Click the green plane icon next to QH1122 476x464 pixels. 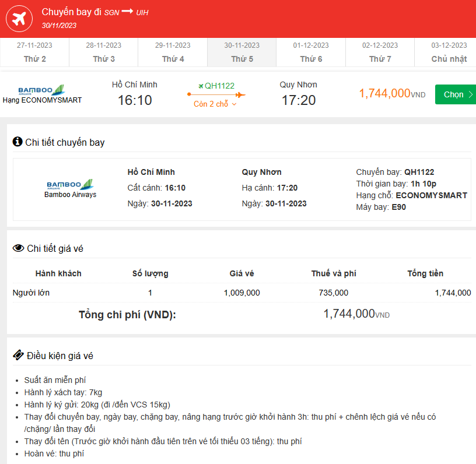(201, 86)
